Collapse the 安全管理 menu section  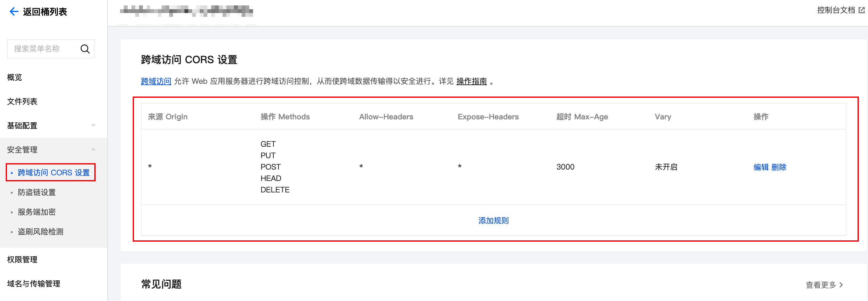point(93,149)
